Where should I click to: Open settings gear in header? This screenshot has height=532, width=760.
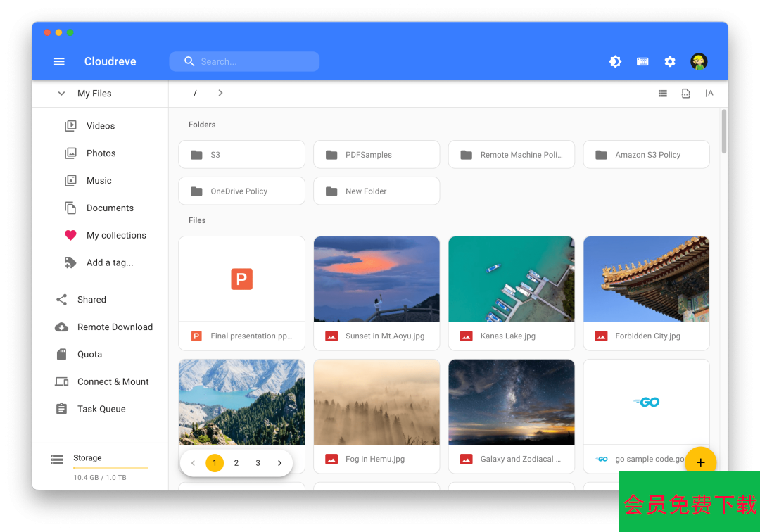pyautogui.click(x=670, y=62)
